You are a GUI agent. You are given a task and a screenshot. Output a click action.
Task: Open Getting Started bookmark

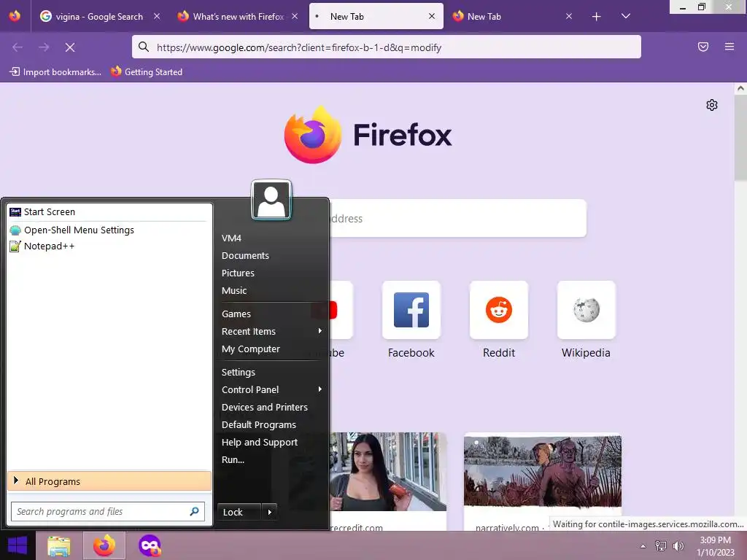click(147, 72)
